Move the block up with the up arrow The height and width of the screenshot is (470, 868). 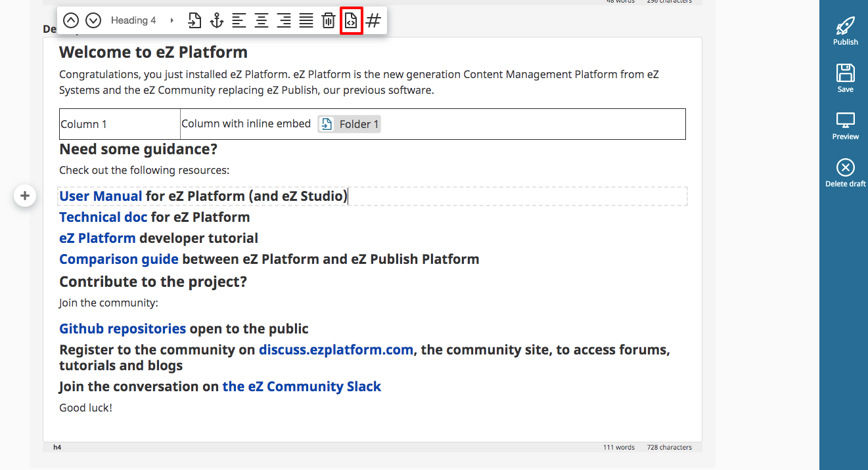[x=71, y=20]
